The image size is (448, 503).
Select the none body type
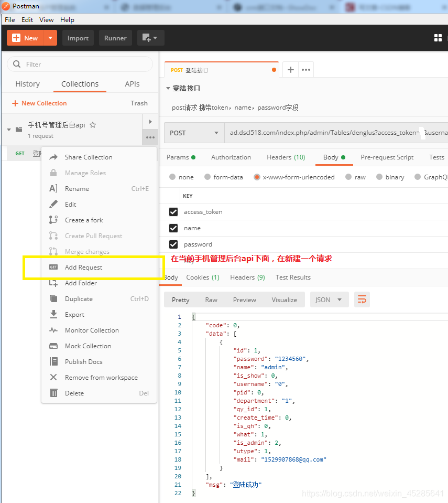coord(172,177)
